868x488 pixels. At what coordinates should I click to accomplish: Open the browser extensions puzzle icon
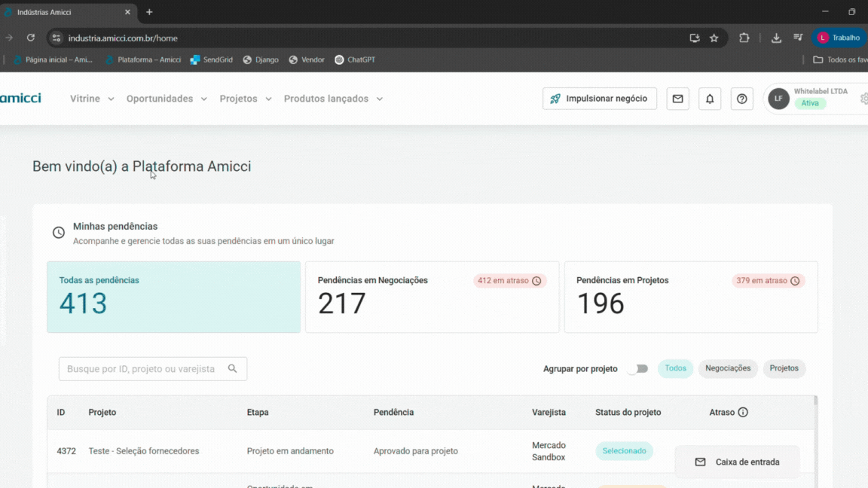click(744, 38)
